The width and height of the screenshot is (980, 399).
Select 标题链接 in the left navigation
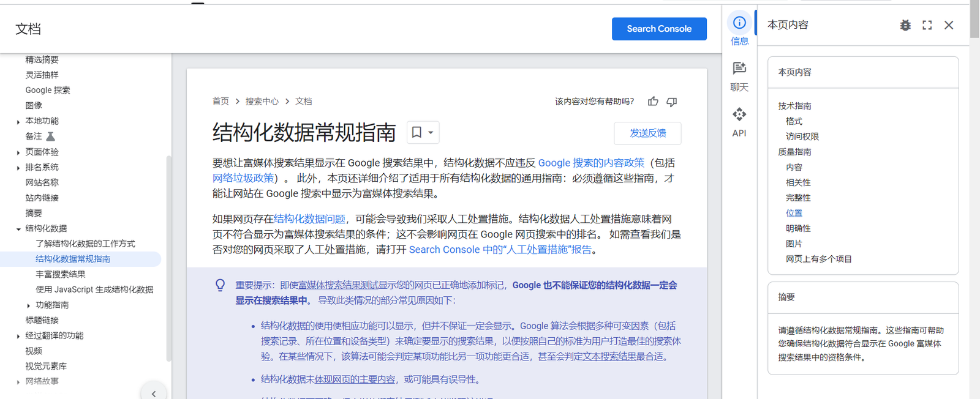[x=42, y=320]
